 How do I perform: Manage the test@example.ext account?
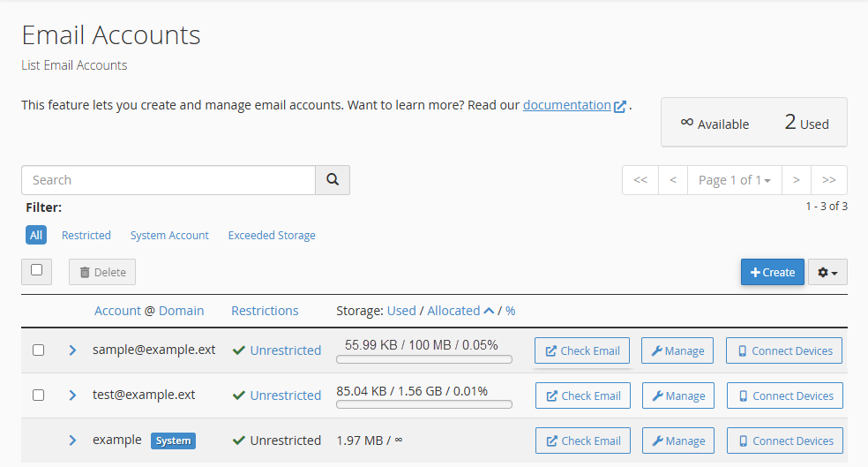coord(677,395)
